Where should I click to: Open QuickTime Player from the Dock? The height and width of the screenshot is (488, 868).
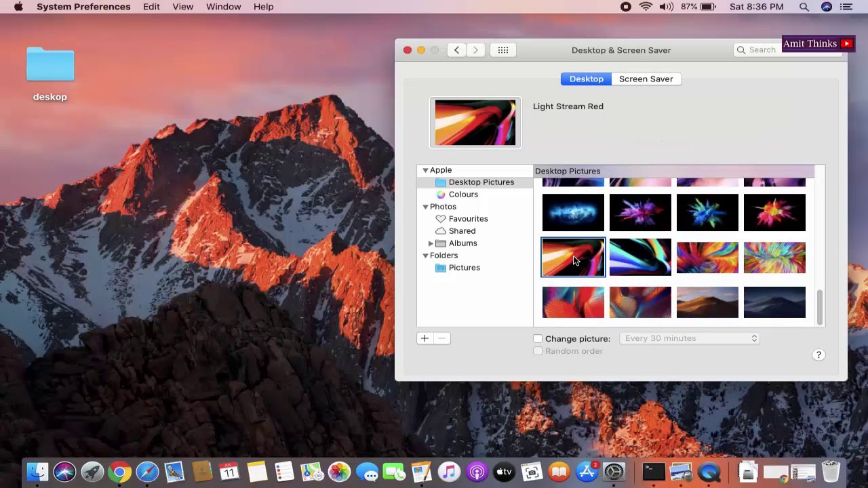pos(709,472)
